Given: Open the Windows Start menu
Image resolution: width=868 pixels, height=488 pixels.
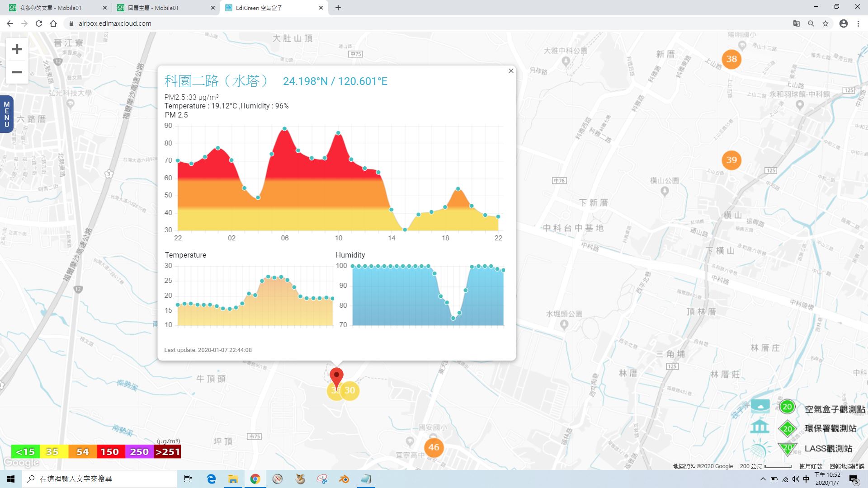Looking at the screenshot, I should 11,479.
